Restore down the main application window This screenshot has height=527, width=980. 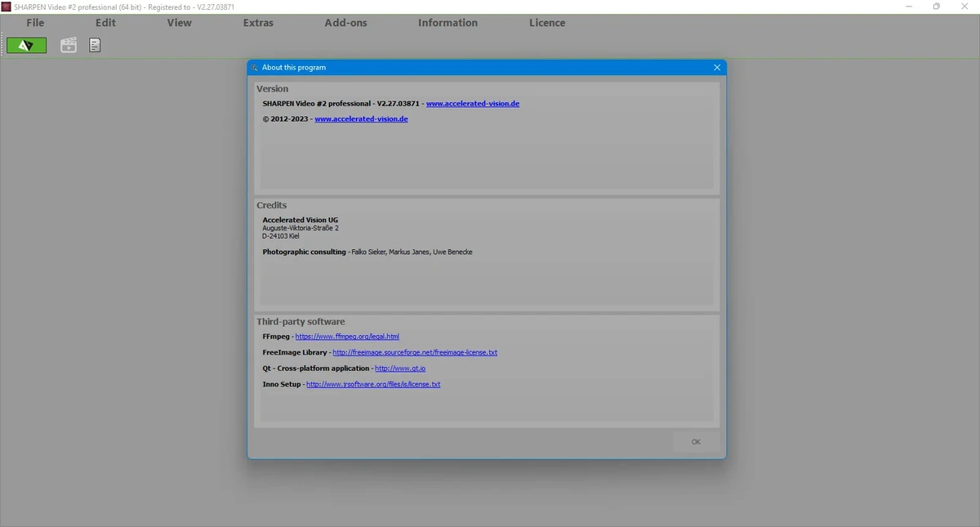coord(936,7)
